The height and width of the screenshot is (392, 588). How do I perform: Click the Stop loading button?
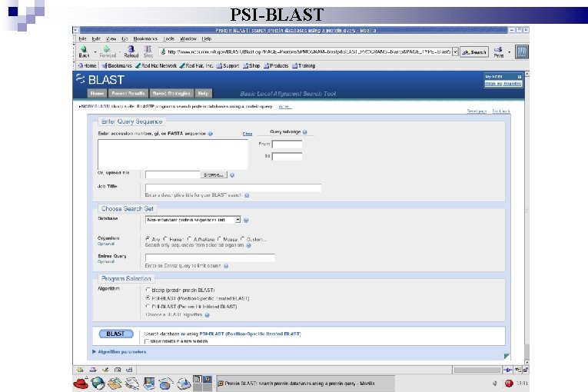pos(148,51)
